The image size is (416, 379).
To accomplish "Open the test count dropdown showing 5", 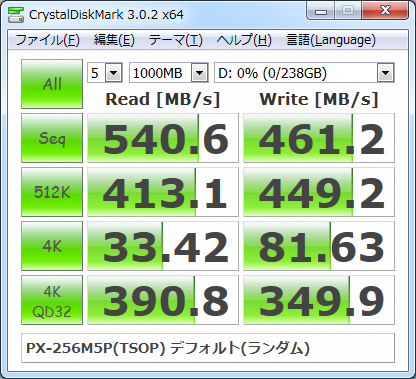I will [x=105, y=73].
